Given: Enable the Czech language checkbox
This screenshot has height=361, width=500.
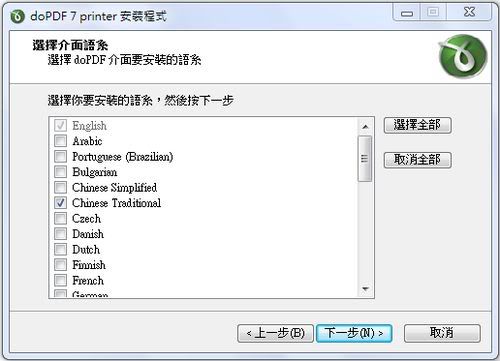Looking at the screenshot, I should tap(60, 218).
